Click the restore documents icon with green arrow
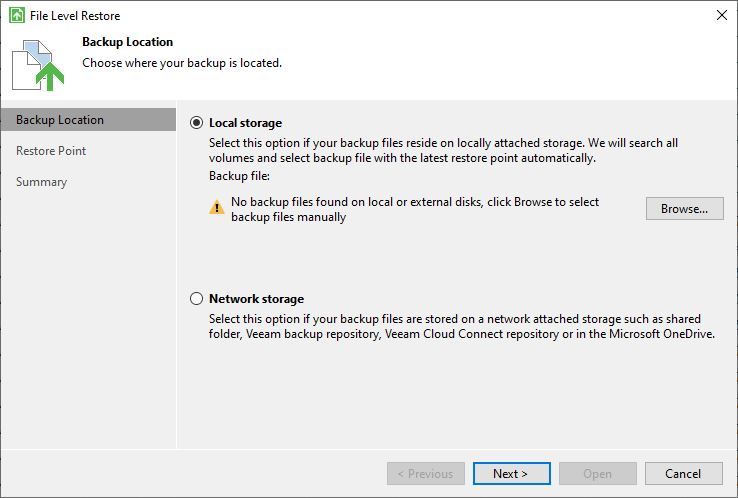The height and width of the screenshot is (498, 738). tap(38, 65)
